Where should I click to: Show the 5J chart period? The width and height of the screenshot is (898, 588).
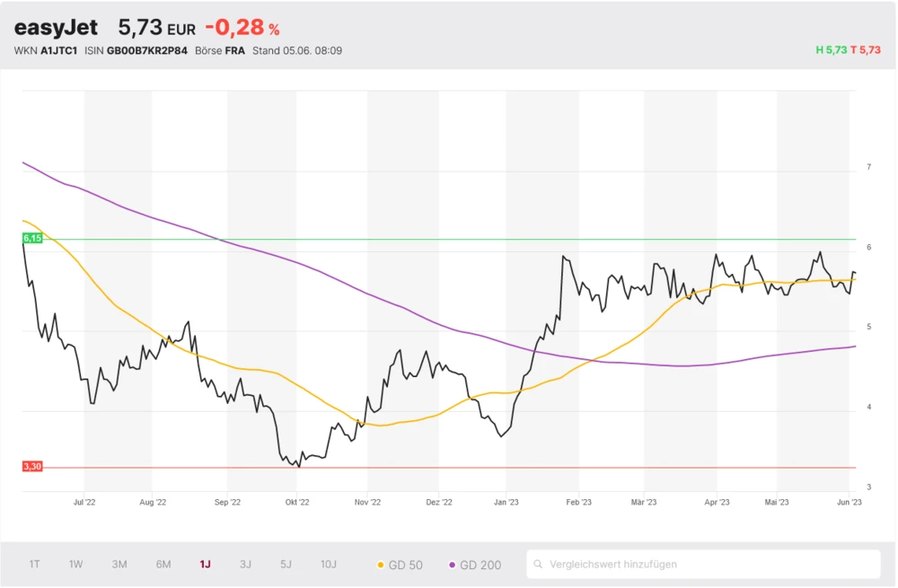coord(286,565)
